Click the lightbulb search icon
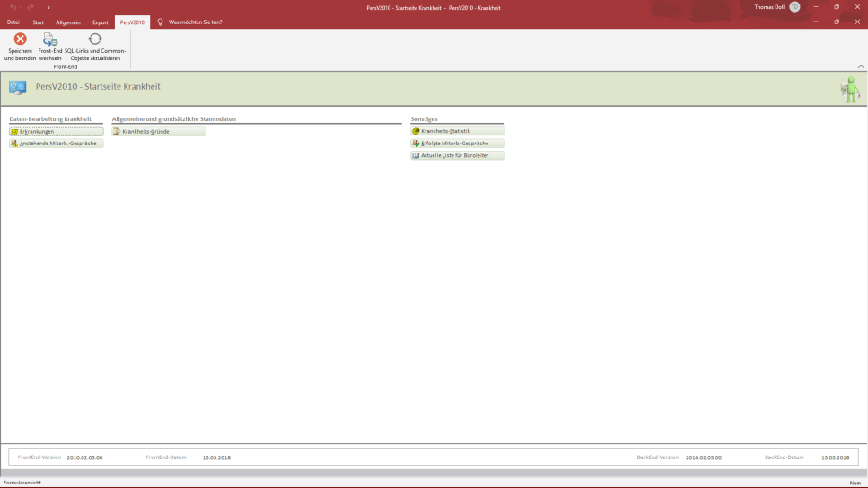This screenshot has height=488, width=868. click(x=160, y=22)
